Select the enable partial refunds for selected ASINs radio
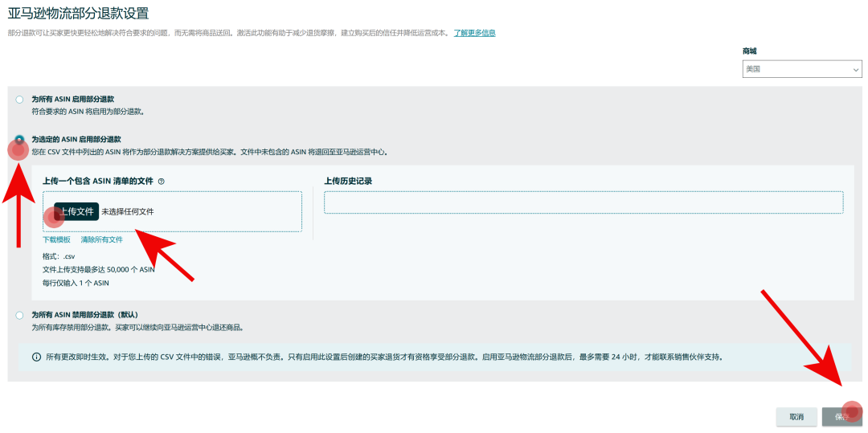Image resolution: width=868 pixels, height=433 pixels. (x=19, y=140)
